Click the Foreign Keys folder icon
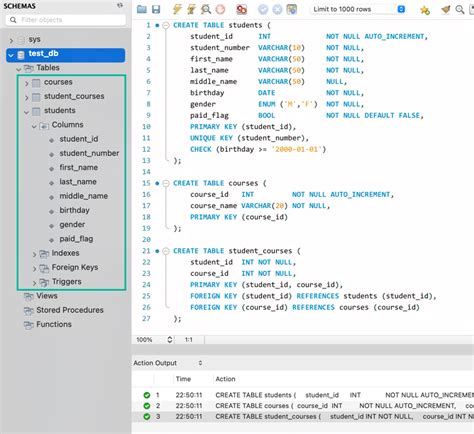Viewport: 474px width, 434px height. (x=44, y=268)
